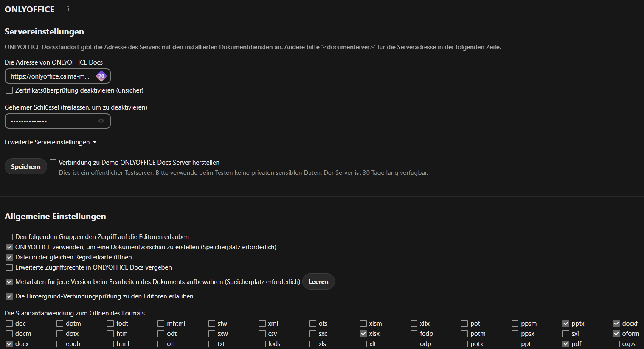This screenshot has height=349, width=644.
Task: Click the Standardanwendung zum Öffnen des Formats label
Action: click(75, 313)
